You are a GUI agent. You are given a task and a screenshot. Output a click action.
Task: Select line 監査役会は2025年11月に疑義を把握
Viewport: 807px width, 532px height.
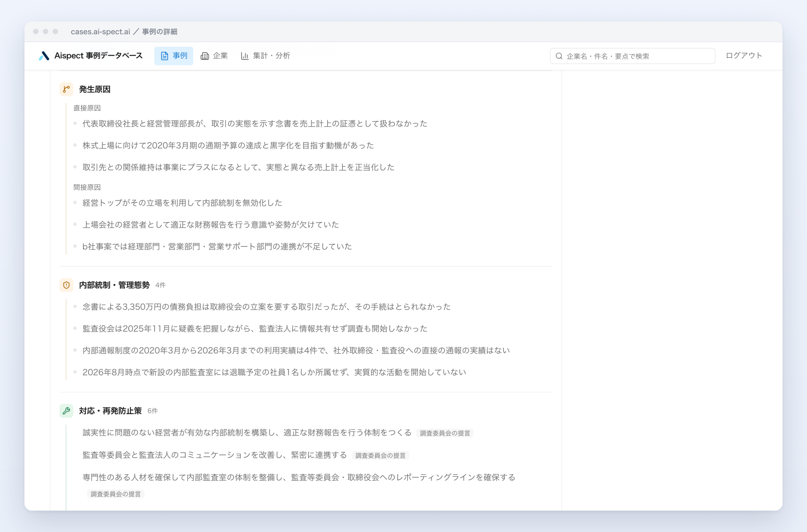tap(255, 329)
